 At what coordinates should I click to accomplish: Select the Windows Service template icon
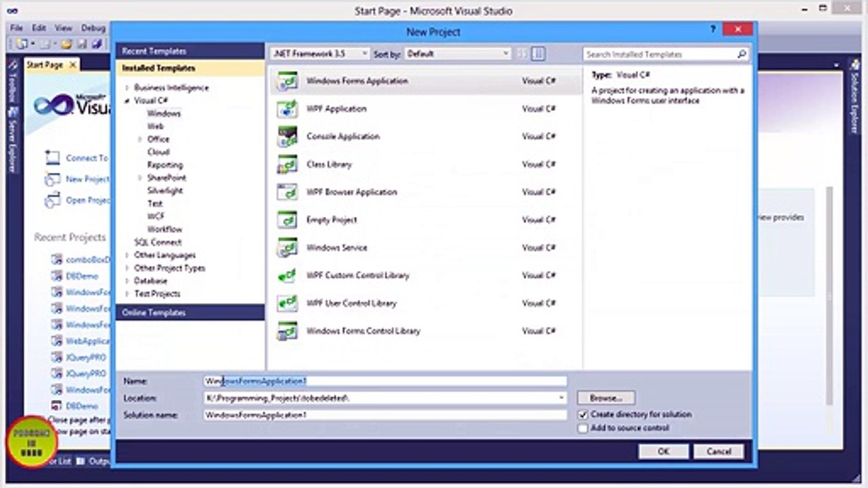[x=288, y=247]
